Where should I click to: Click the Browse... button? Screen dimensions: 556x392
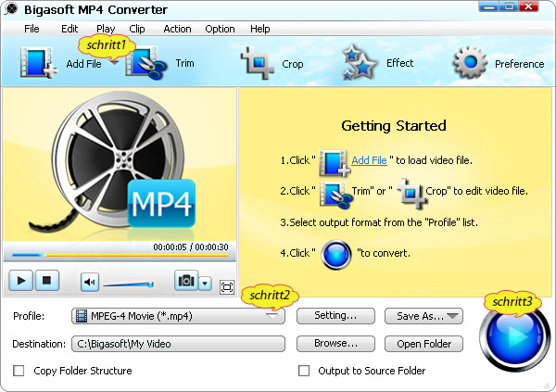click(x=335, y=344)
